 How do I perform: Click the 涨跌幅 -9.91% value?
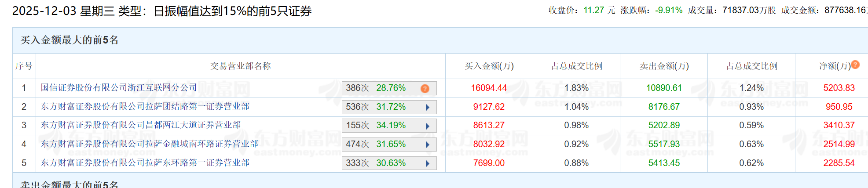(669, 10)
